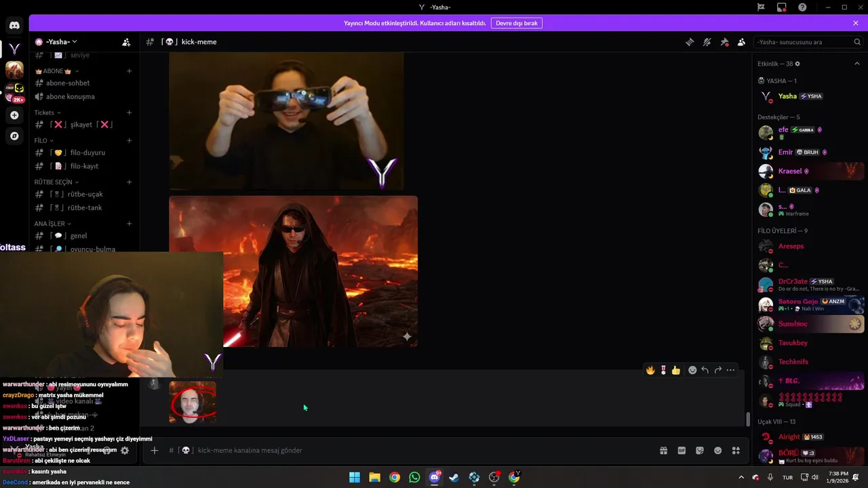The width and height of the screenshot is (868, 488).
Task: Open the Discover servers compass icon
Action: point(14,136)
